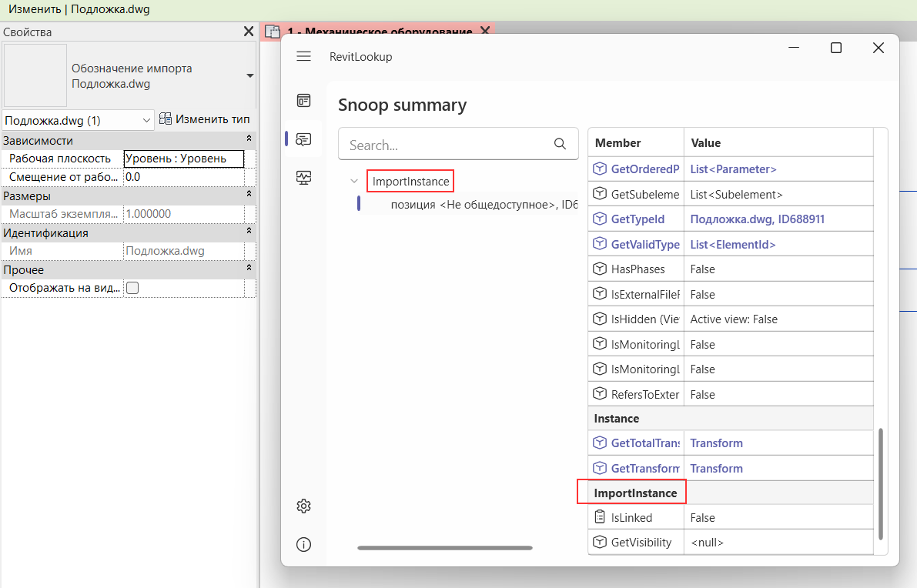Toggle the Отображать на вид checkbox
The image size is (917, 588).
(132, 288)
